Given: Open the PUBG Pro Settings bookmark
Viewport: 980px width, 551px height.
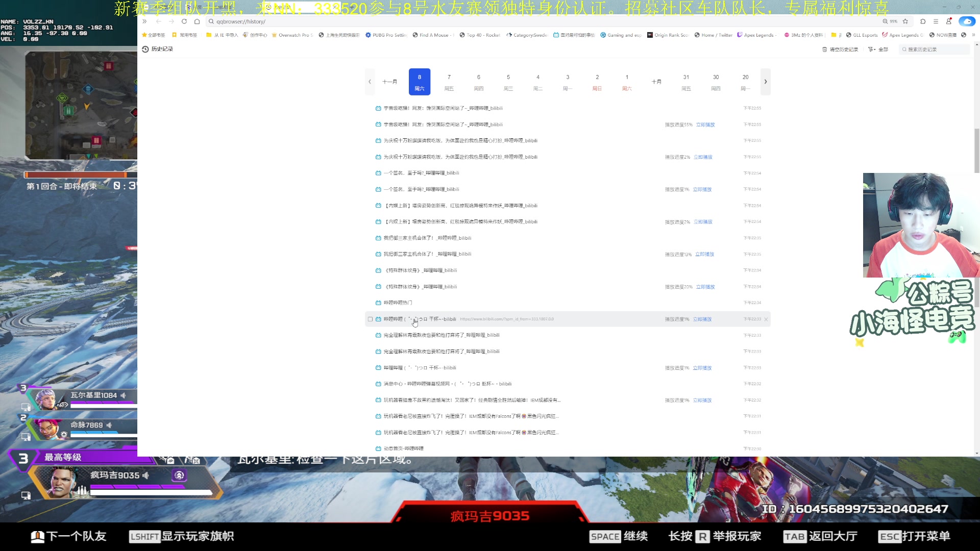Looking at the screenshot, I should 386,35.
